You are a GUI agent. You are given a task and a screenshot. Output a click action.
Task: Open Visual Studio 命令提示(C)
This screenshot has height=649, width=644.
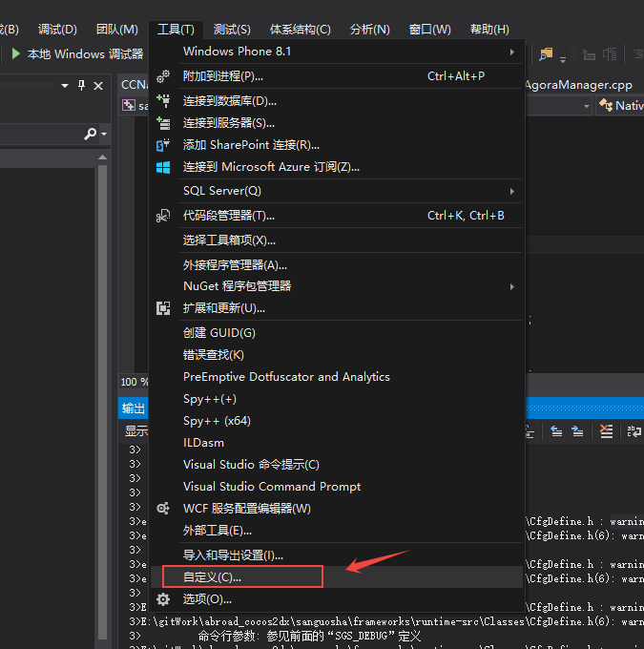tap(337, 465)
